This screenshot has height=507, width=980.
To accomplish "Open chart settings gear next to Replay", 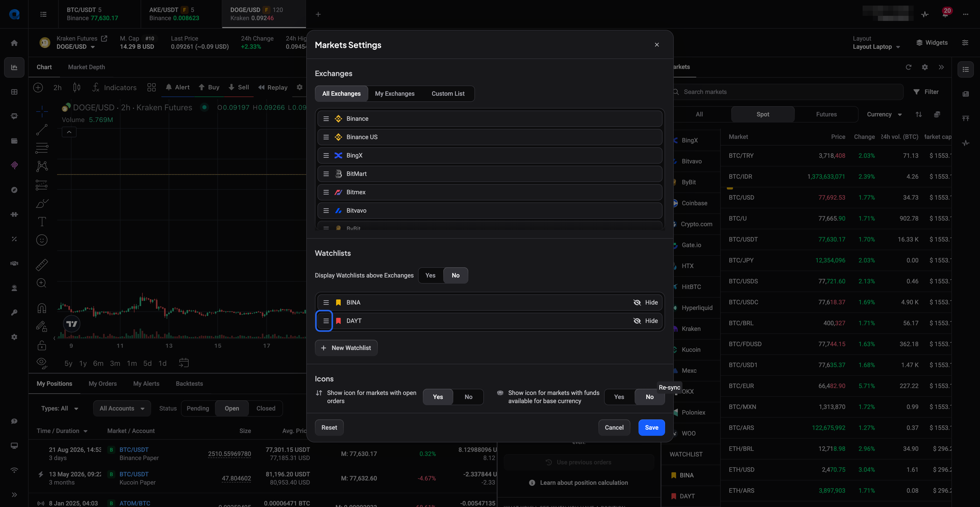I will [x=299, y=87].
